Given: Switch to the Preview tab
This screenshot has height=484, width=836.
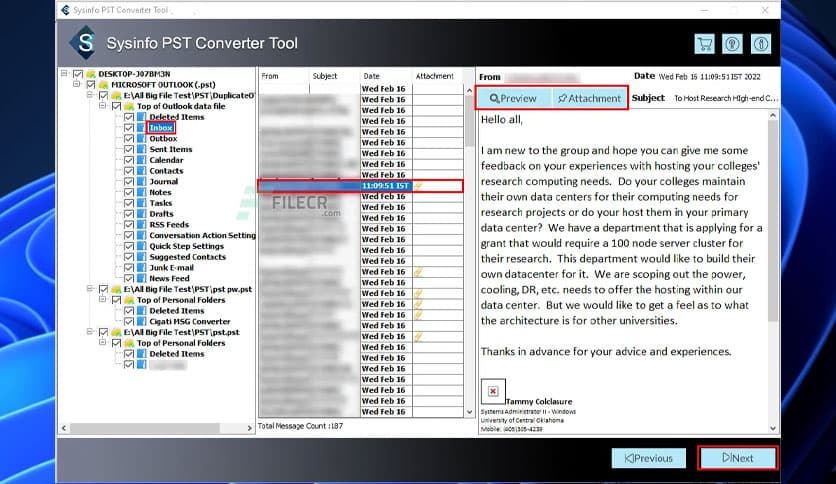Looking at the screenshot, I should [x=513, y=98].
